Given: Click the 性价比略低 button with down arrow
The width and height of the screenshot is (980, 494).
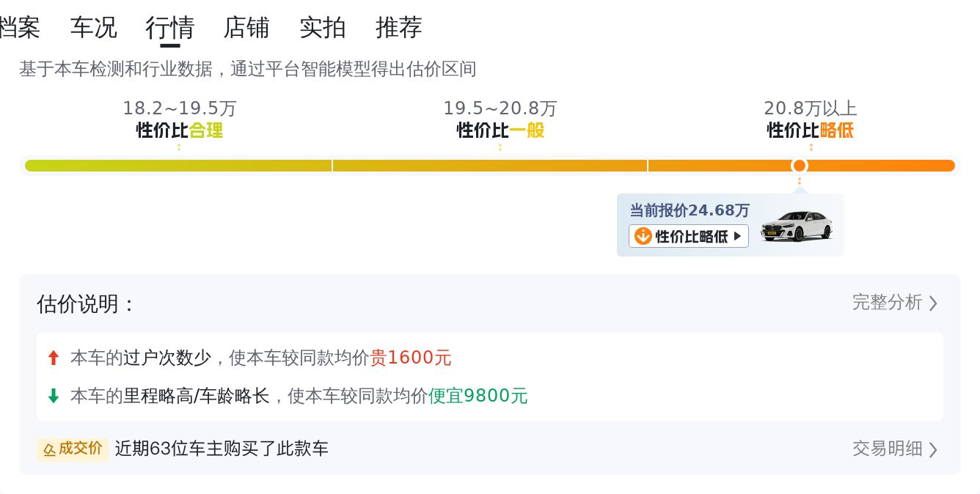Looking at the screenshot, I should point(688,236).
